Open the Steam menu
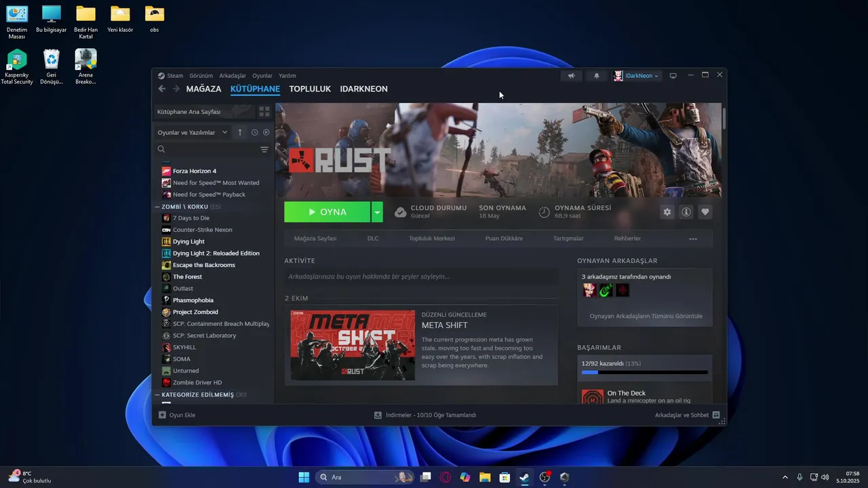The image size is (868, 488). (175, 76)
